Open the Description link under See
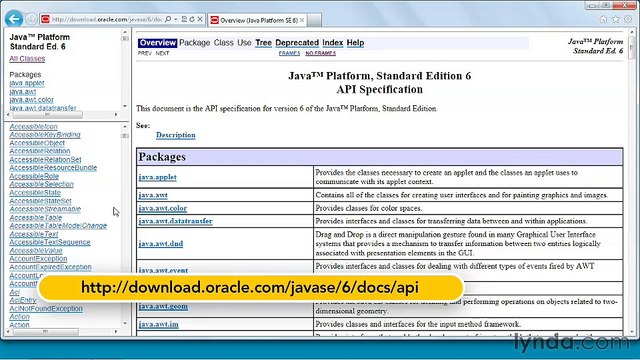The width and height of the screenshot is (640, 360). [176, 135]
